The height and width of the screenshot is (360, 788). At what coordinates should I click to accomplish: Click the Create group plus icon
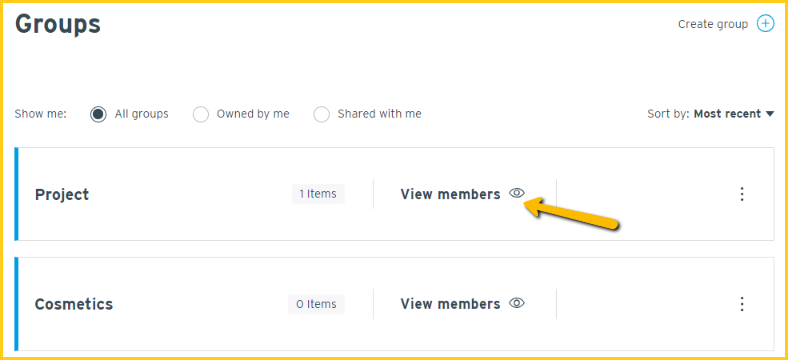point(765,24)
